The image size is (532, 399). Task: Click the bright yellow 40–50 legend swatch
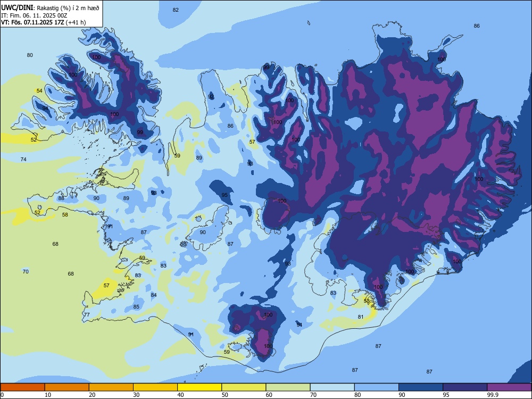[199, 387]
